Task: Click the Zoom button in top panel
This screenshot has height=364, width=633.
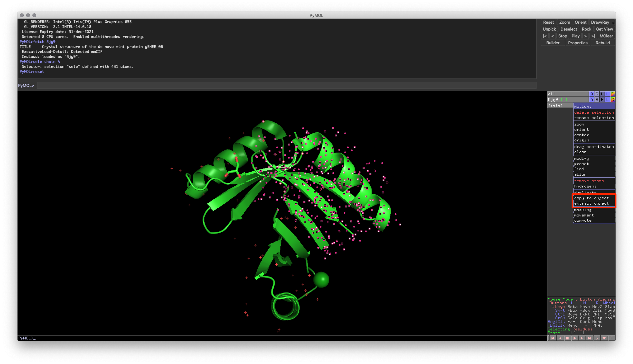Action: 564,22
